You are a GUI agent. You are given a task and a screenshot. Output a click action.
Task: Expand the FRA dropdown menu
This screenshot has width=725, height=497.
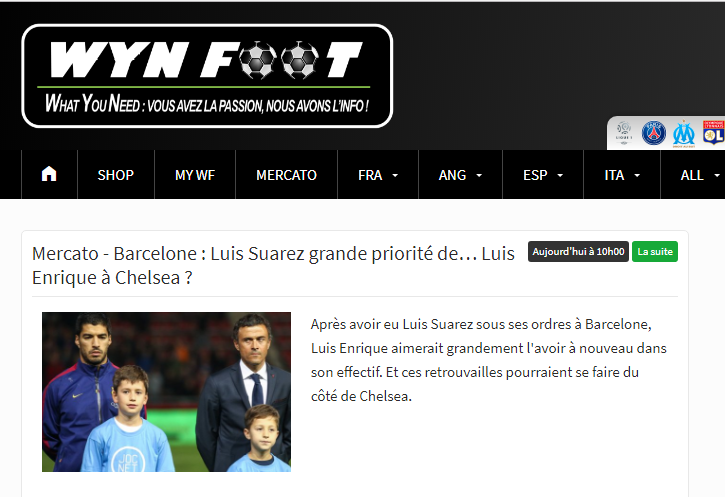coord(378,175)
